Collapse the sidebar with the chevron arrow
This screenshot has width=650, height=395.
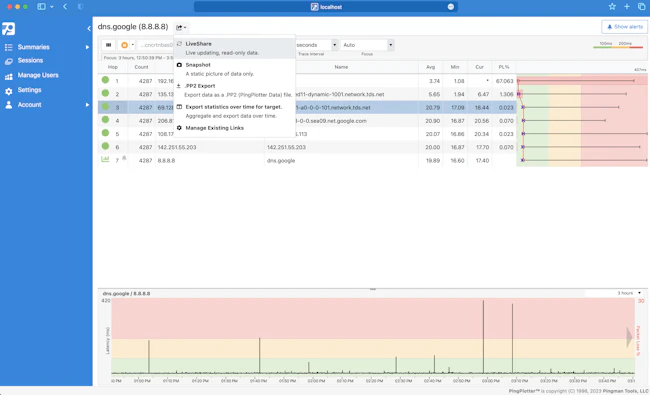point(89,29)
